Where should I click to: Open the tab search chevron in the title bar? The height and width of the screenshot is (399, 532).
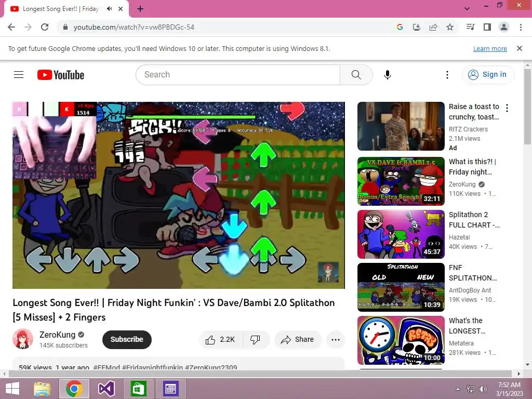(x=467, y=9)
